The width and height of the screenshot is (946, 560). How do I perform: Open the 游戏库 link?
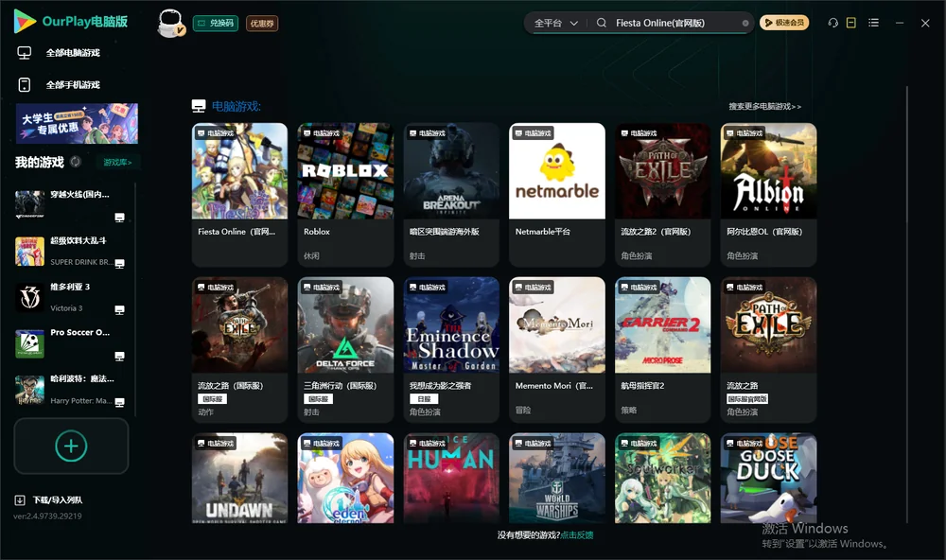tap(117, 162)
